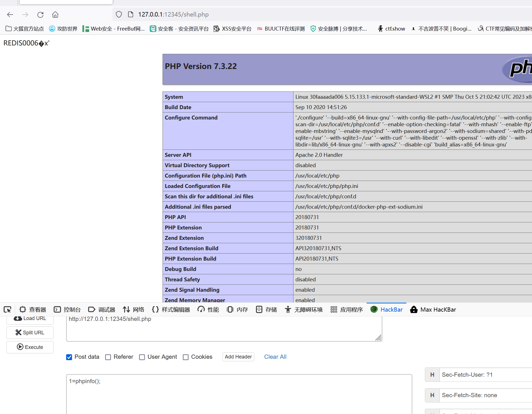Click the REDIS0006 text at page top
The image size is (532, 414).
(x=26, y=43)
